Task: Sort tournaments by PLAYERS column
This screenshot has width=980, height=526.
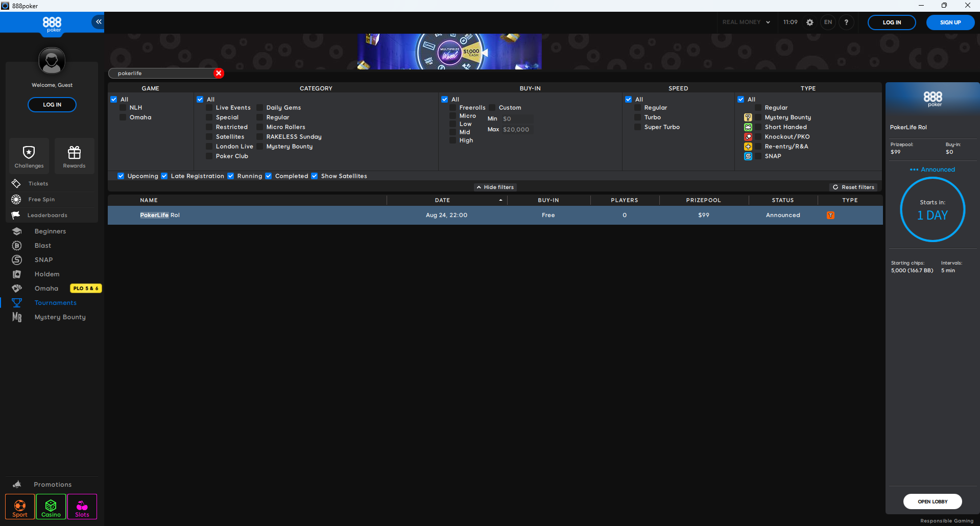Action: [625, 200]
